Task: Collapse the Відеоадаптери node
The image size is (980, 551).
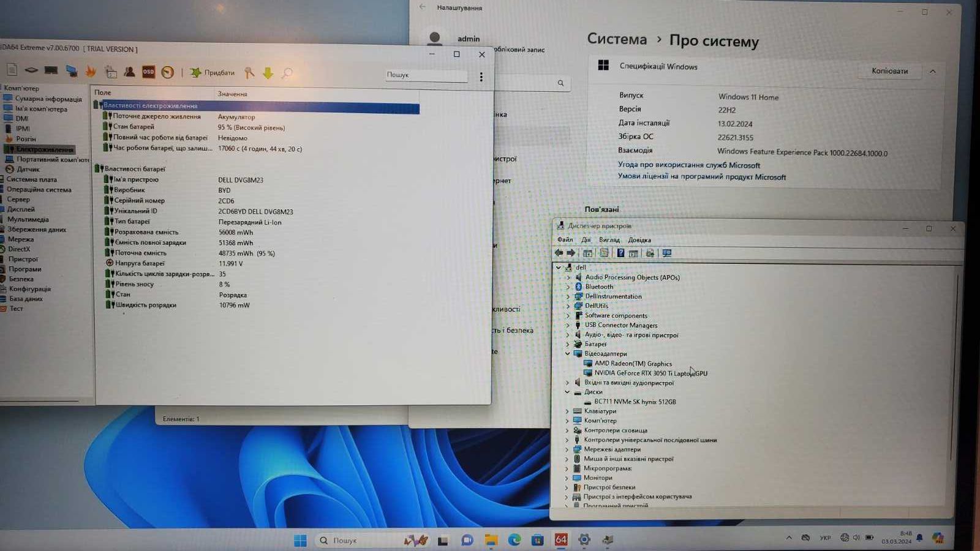Action: (567, 354)
